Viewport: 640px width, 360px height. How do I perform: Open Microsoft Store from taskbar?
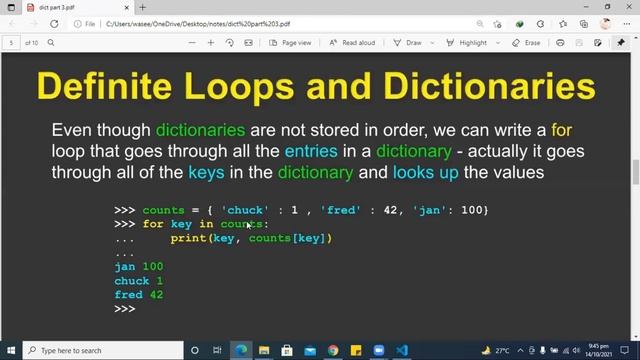coord(287,350)
